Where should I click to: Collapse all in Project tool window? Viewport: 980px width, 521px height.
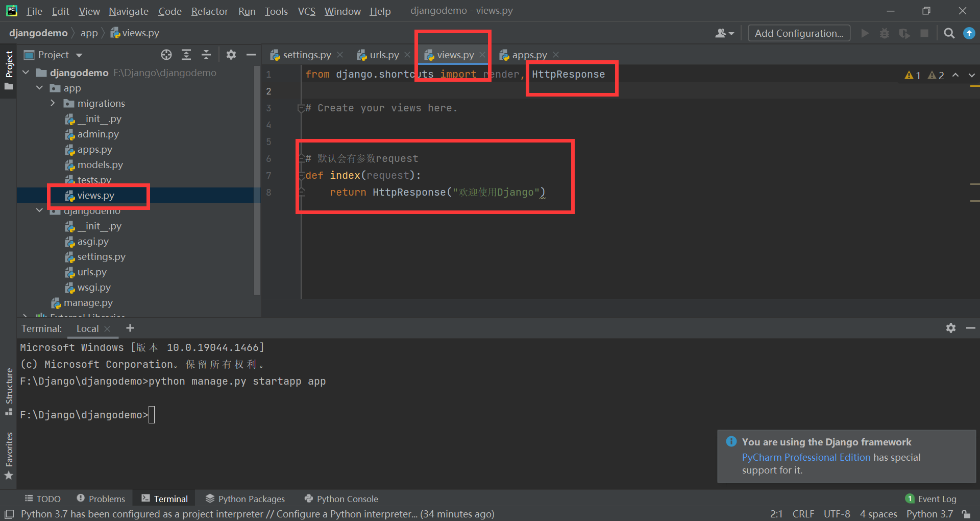[x=206, y=55]
